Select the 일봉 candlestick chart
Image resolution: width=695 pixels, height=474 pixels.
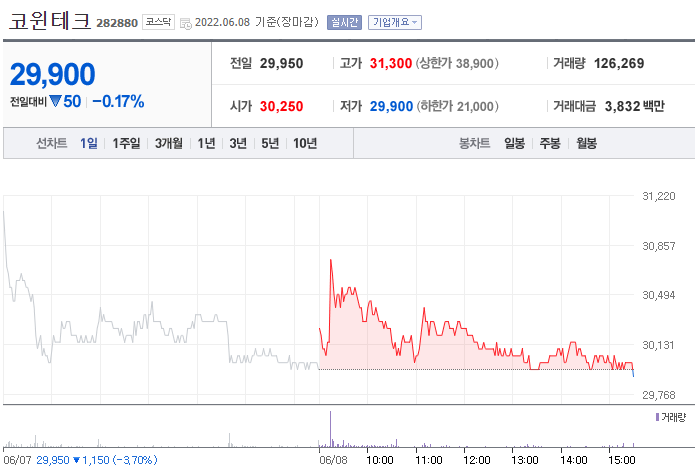(515, 143)
